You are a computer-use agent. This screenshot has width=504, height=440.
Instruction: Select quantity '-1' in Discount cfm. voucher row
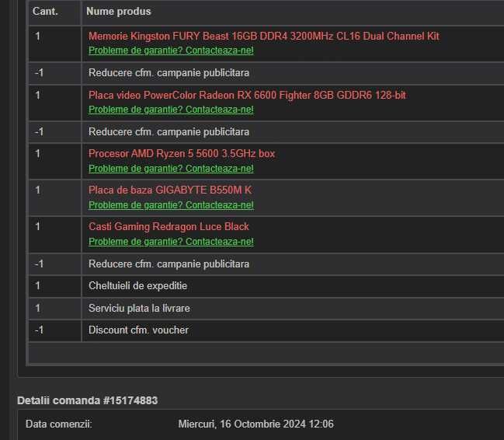pos(39,330)
